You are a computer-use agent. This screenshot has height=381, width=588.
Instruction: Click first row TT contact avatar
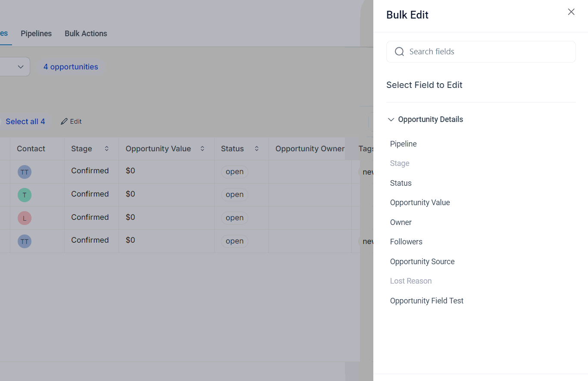[25, 172]
